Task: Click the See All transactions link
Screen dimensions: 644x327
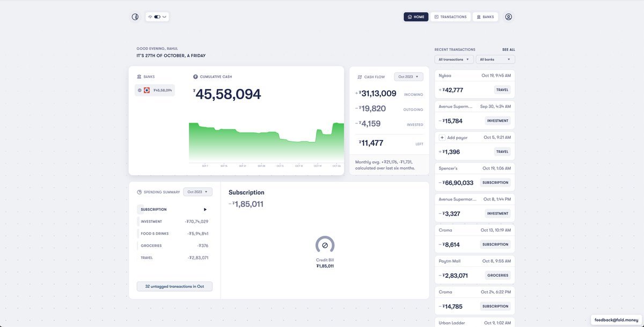Action: [x=509, y=49]
